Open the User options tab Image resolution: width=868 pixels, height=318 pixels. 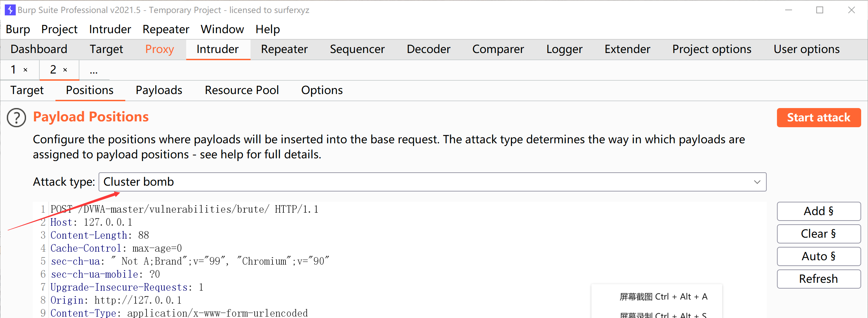[x=806, y=50]
